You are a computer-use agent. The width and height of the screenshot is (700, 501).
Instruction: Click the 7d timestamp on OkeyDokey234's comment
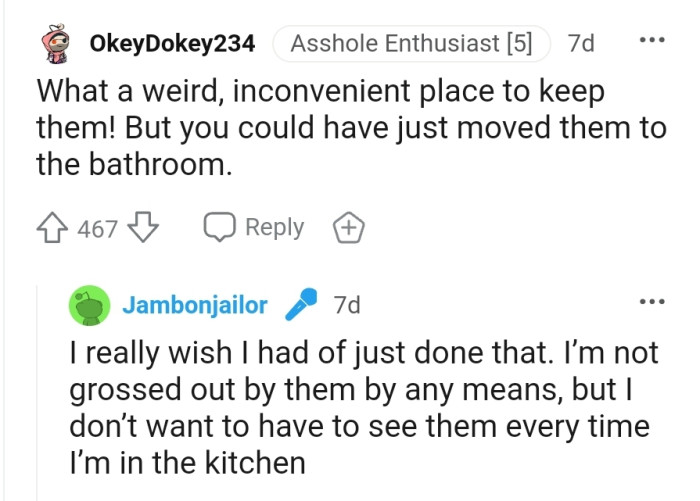click(580, 44)
